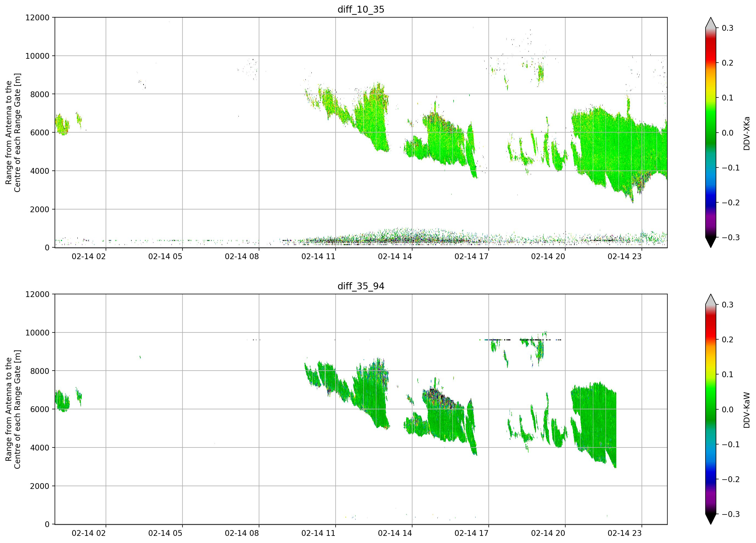Viewport: 756px width, 543px height.
Task: Click the 0.0 tick on DDV-KaW colorbar
Action: tap(727, 409)
